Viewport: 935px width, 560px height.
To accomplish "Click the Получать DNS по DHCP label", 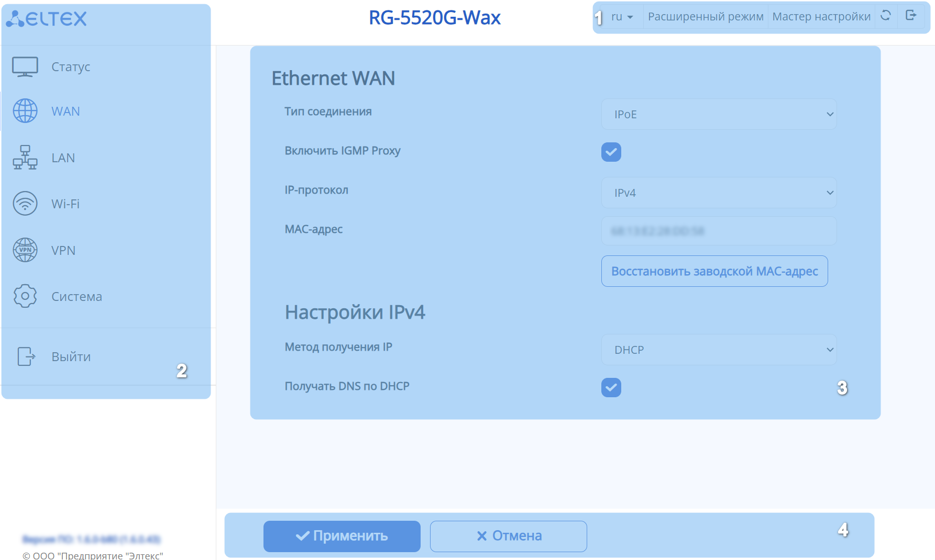I will click(x=347, y=386).
